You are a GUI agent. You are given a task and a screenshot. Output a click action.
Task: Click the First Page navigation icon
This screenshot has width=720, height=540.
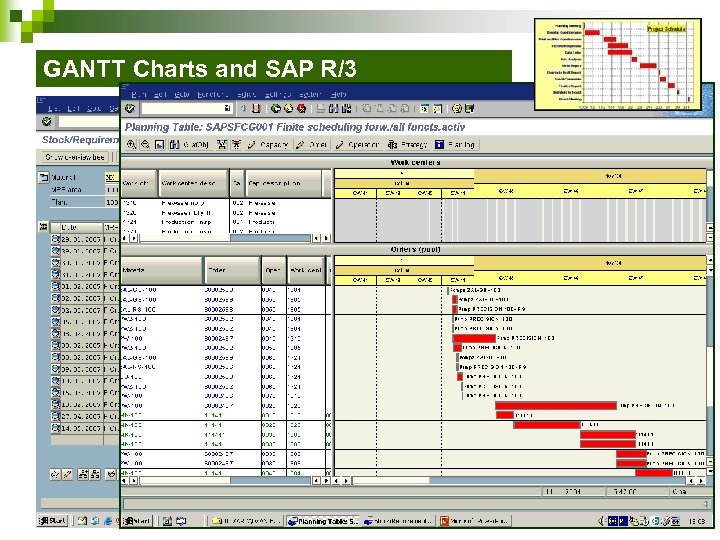[366, 109]
